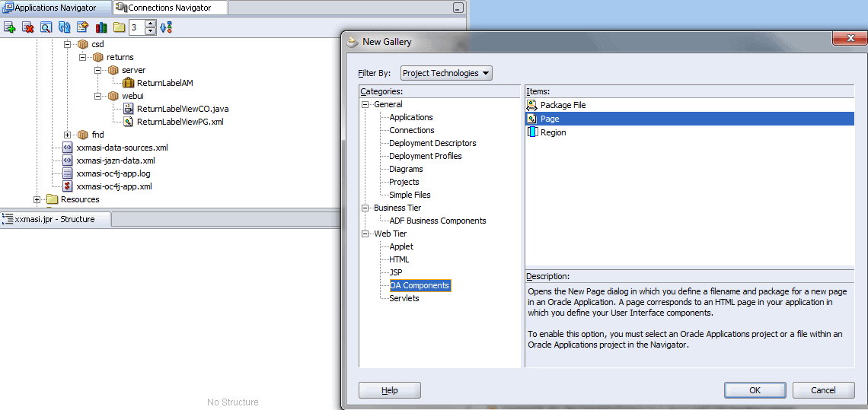Decrease the folder level spinner value
Viewport: 868px width, 410px height.
[x=151, y=31]
